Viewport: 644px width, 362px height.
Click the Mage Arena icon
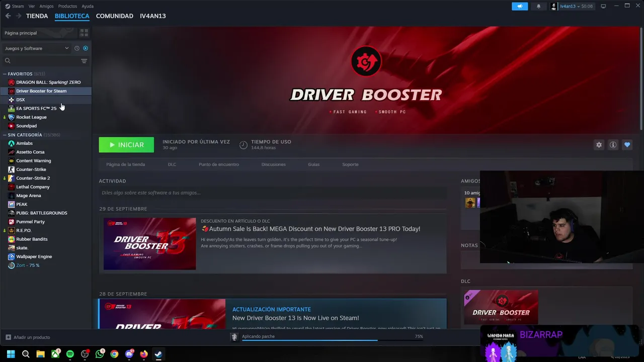pyautogui.click(x=11, y=196)
